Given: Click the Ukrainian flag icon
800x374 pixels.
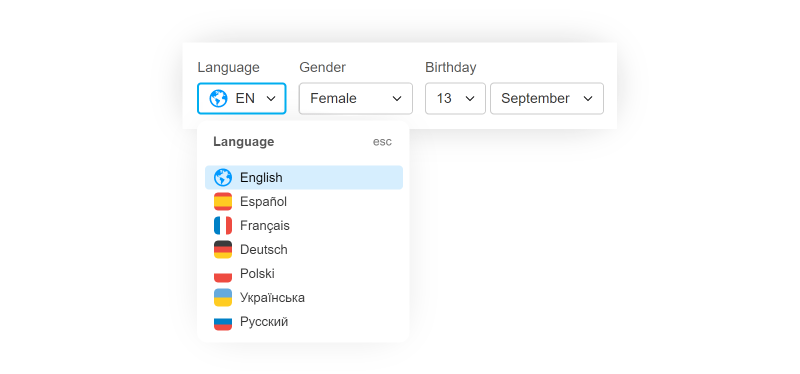Looking at the screenshot, I should click(x=223, y=297).
